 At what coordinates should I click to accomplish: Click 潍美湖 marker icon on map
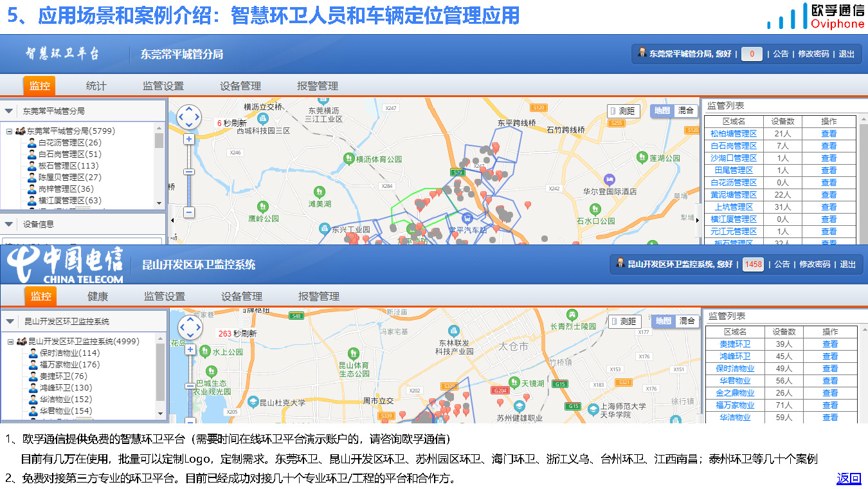pyautogui.click(x=319, y=192)
